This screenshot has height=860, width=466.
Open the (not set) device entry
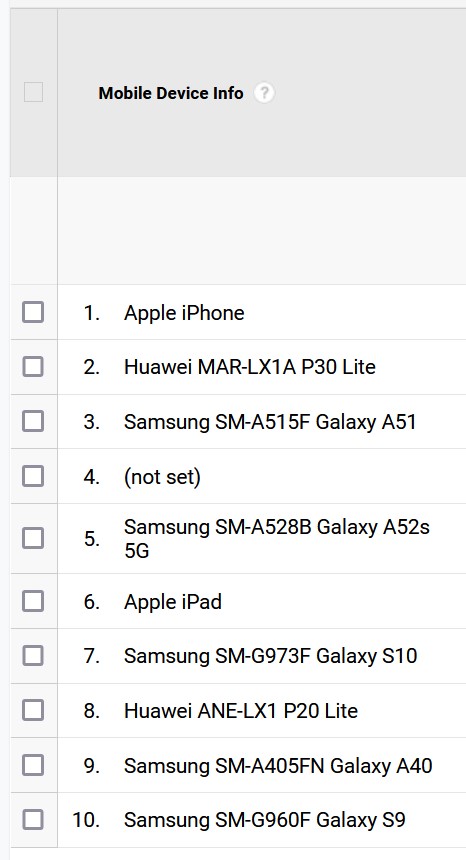tap(162, 477)
